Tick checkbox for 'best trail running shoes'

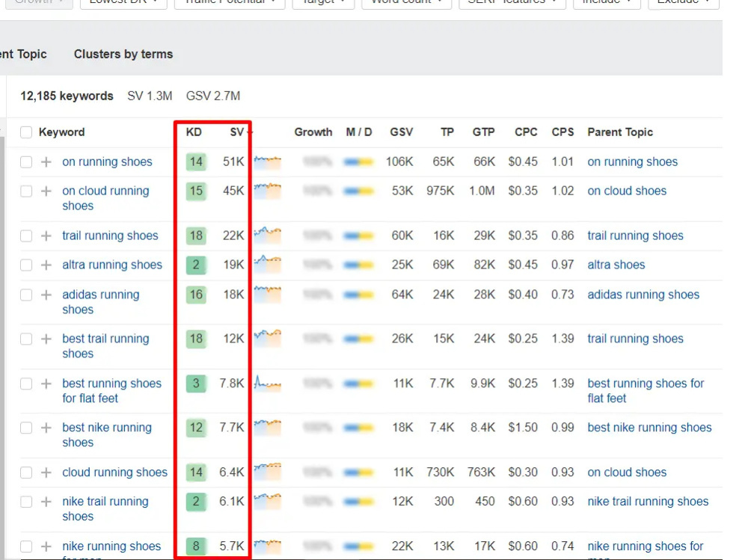click(26, 339)
